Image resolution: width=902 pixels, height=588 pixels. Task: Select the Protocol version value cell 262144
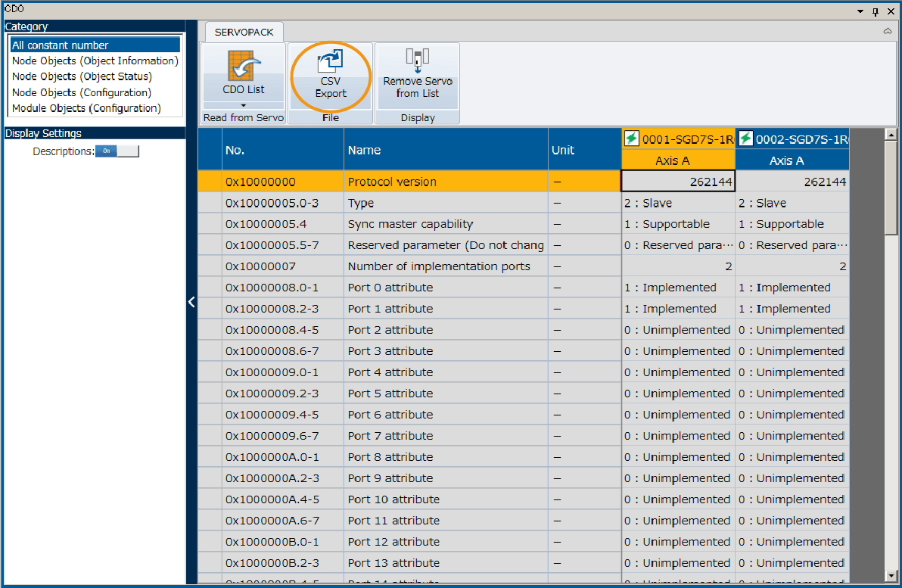pyautogui.click(x=678, y=182)
